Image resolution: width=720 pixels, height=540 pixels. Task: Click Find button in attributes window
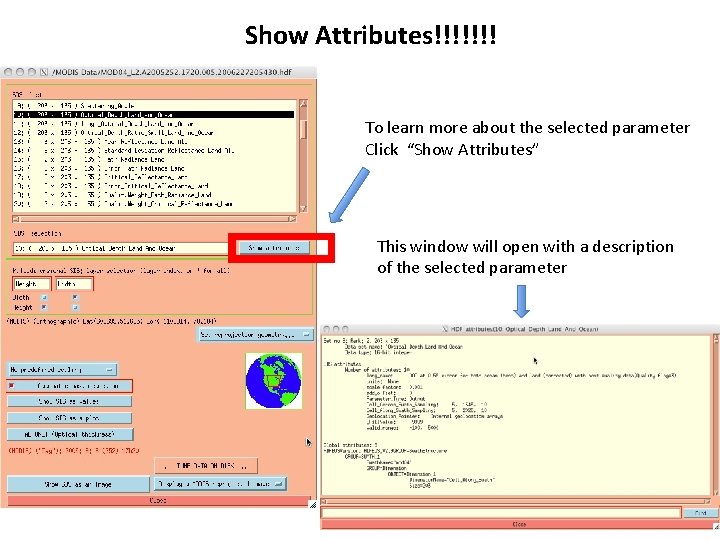coord(701,513)
